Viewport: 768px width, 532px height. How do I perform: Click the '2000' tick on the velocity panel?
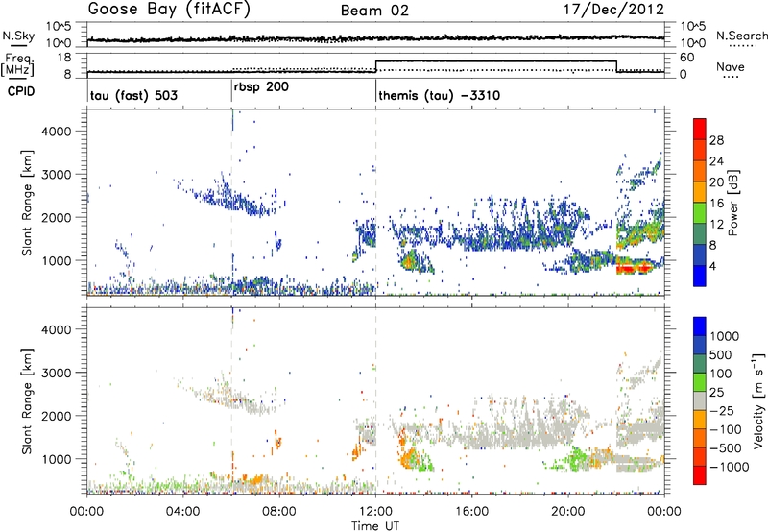(x=57, y=416)
